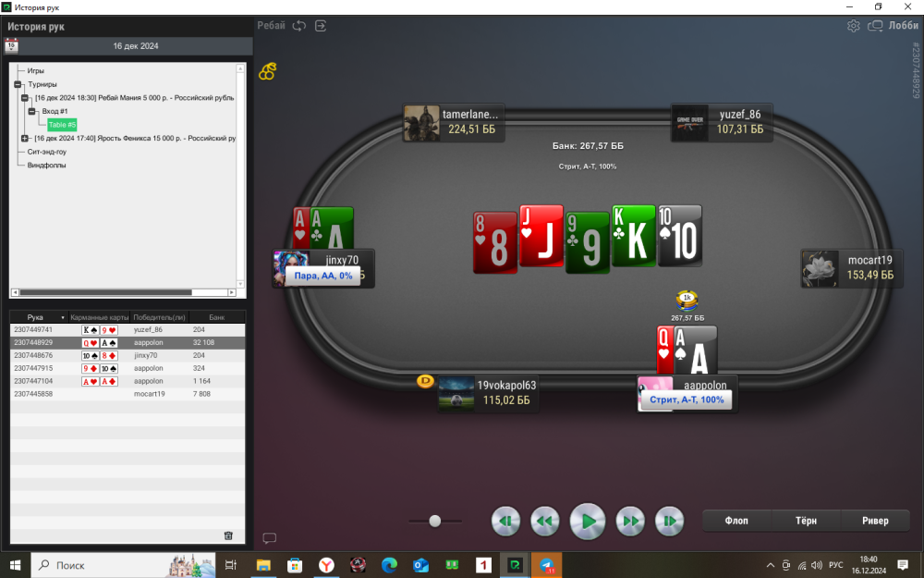Click the rewind double-arrow button
924x578 pixels.
[x=545, y=522]
